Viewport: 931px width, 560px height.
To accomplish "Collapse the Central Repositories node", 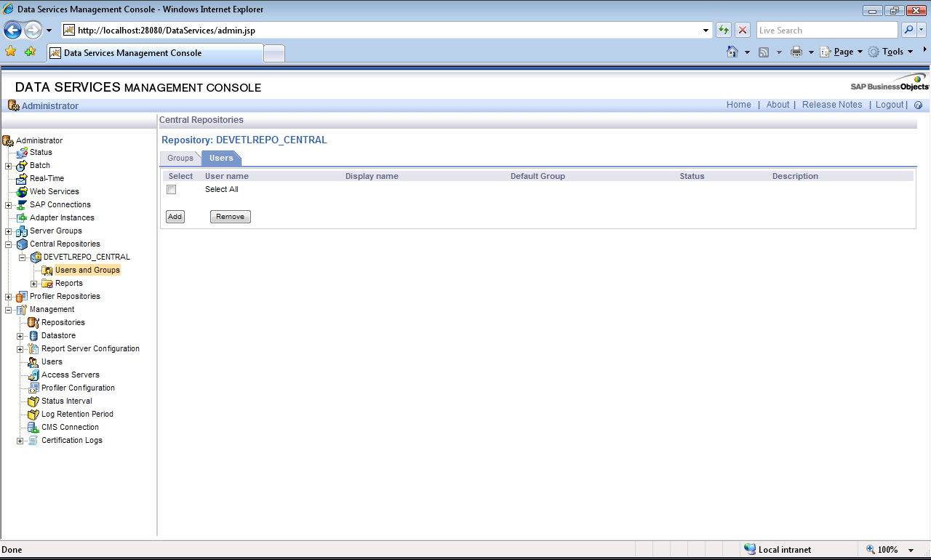I will pos(9,244).
